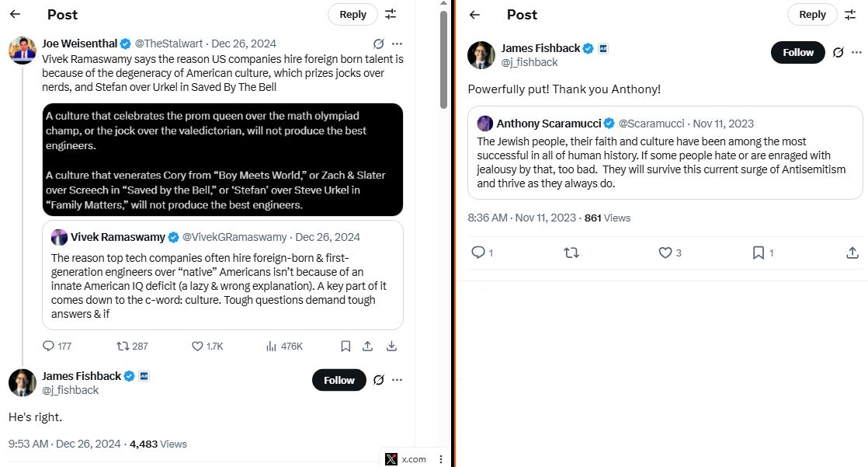The image size is (868, 467).
Task: Click Reply button in left panel header
Action: [352, 15]
